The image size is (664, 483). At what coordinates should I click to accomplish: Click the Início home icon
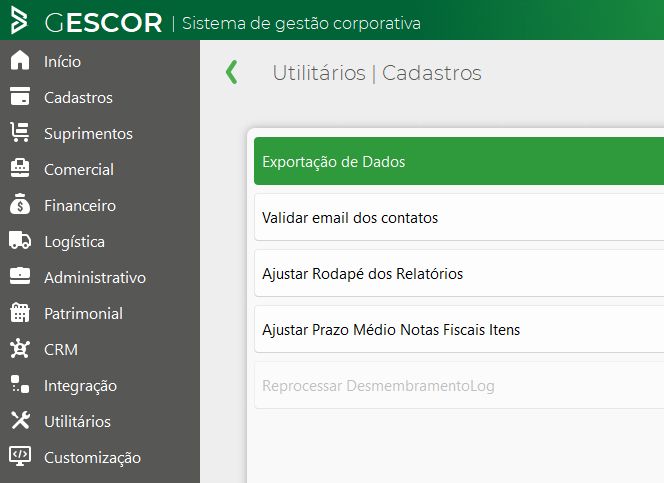(x=20, y=60)
